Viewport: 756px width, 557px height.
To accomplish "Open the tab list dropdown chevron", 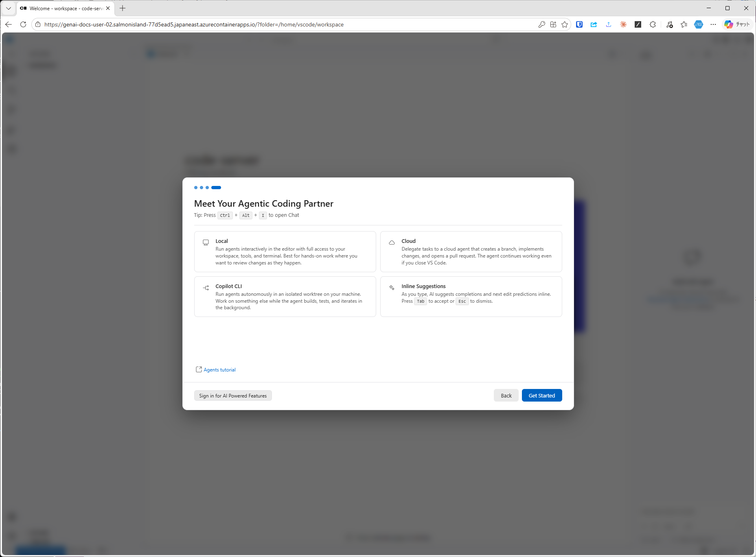I will 8,8.
